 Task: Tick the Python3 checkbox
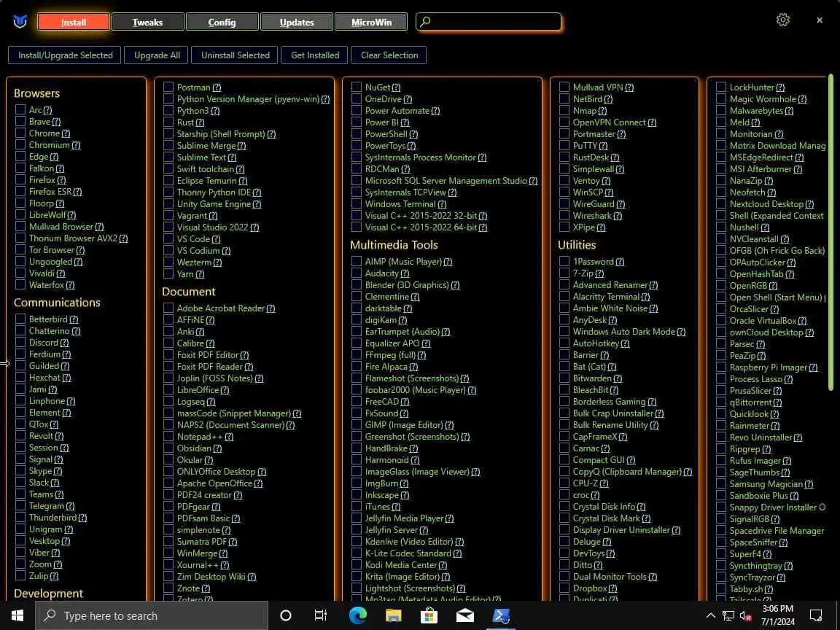point(168,110)
